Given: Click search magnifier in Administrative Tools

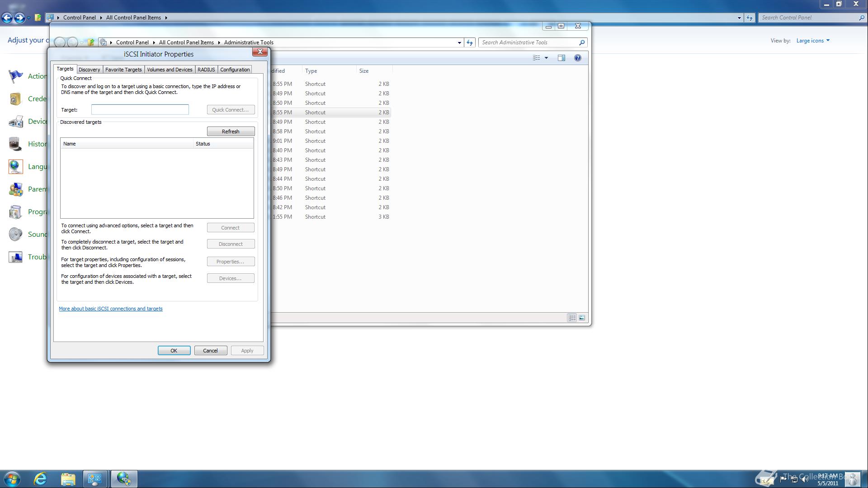Looking at the screenshot, I should coord(582,42).
